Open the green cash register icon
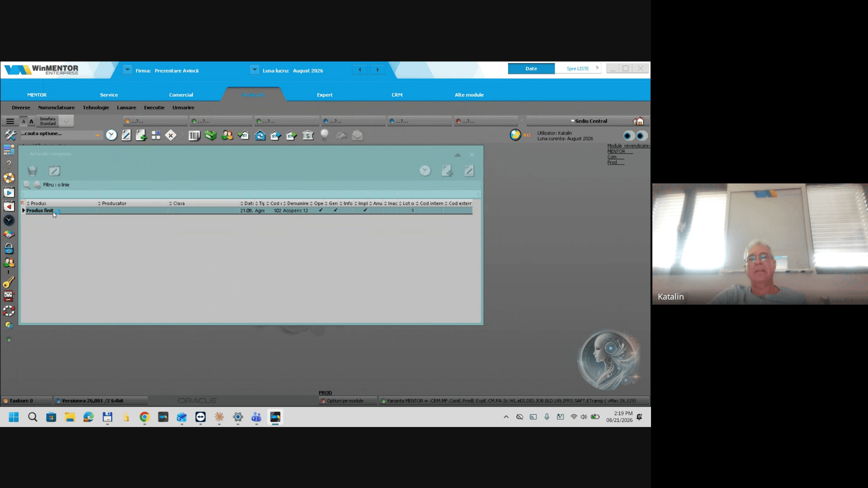Image resolution: width=868 pixels, height=488 pixels. (x=211, y=135)
